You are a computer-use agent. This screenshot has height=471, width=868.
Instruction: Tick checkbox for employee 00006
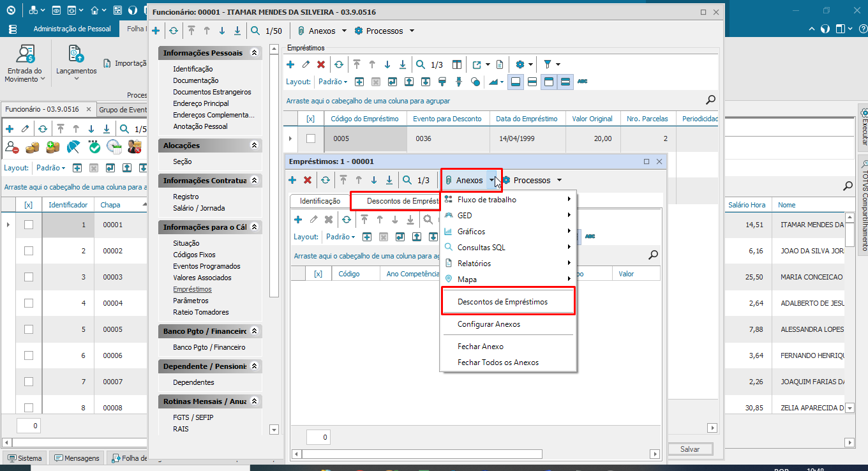click(29, 355)
